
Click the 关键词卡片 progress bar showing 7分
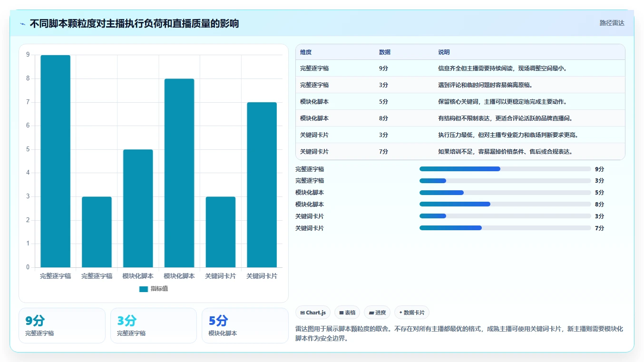(x=505, y=228)
